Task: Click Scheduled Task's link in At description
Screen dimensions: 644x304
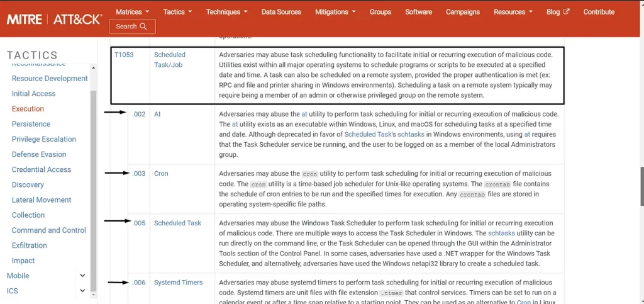Action: tap(370, 134)
